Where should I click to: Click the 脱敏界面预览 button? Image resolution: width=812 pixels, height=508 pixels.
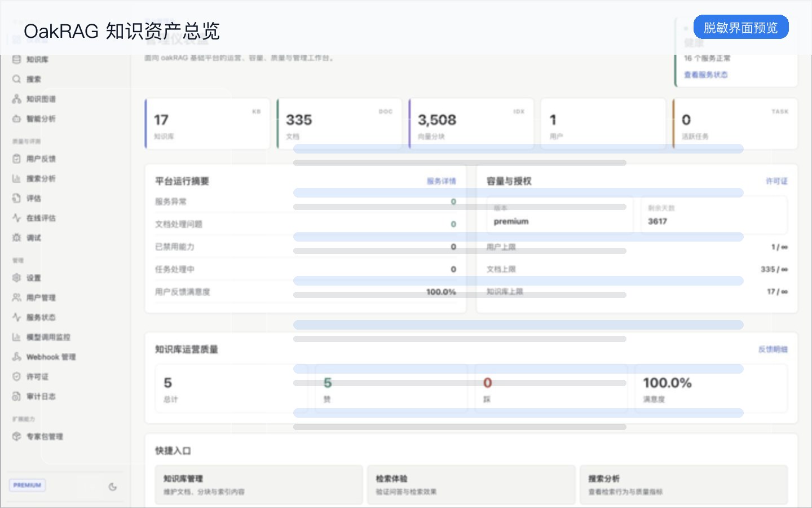741,27
